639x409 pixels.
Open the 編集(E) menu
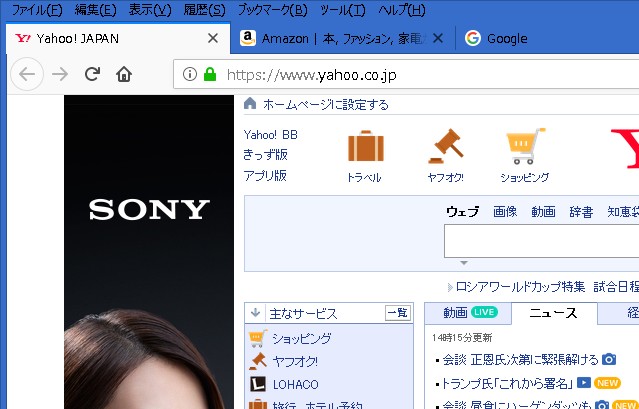pos(96,10)
